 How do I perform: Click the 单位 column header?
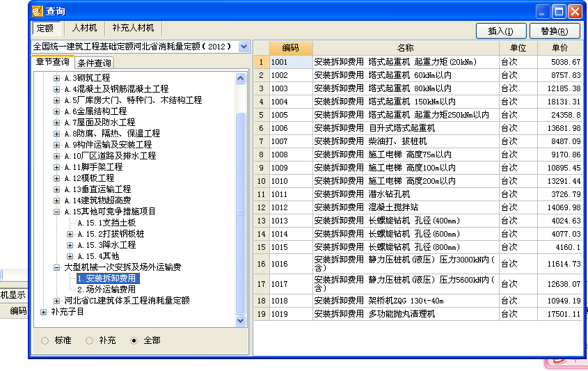(518, 48)
